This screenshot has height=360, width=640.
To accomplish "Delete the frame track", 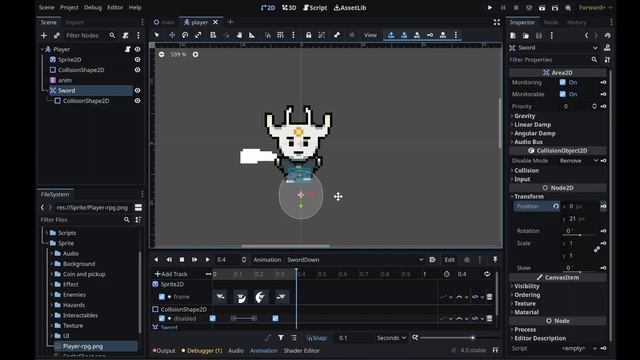I will [x=489, y=297].
